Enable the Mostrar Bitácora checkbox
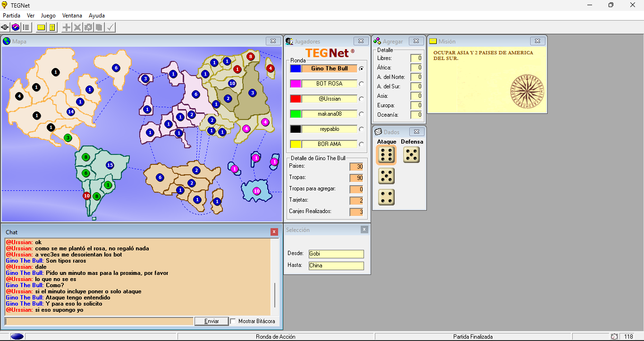Viewport: 644px width, 341px height. (233, 321)
